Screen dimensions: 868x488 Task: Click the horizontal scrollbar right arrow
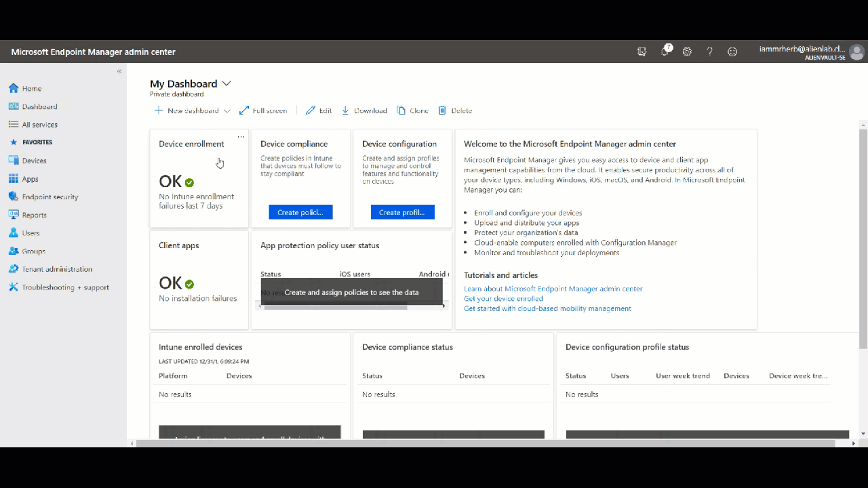[854, 443]
